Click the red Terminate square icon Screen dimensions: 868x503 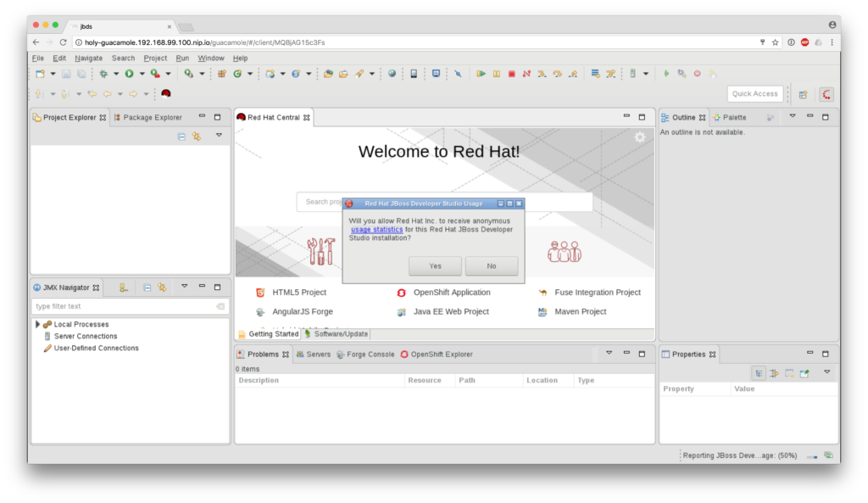click(511, 74)
